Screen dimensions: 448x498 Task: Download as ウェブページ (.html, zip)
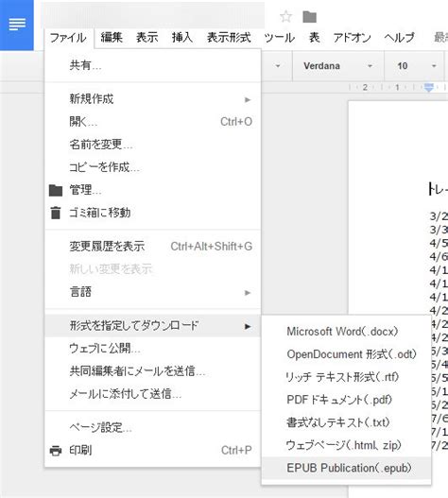click(x=346, y=445)
